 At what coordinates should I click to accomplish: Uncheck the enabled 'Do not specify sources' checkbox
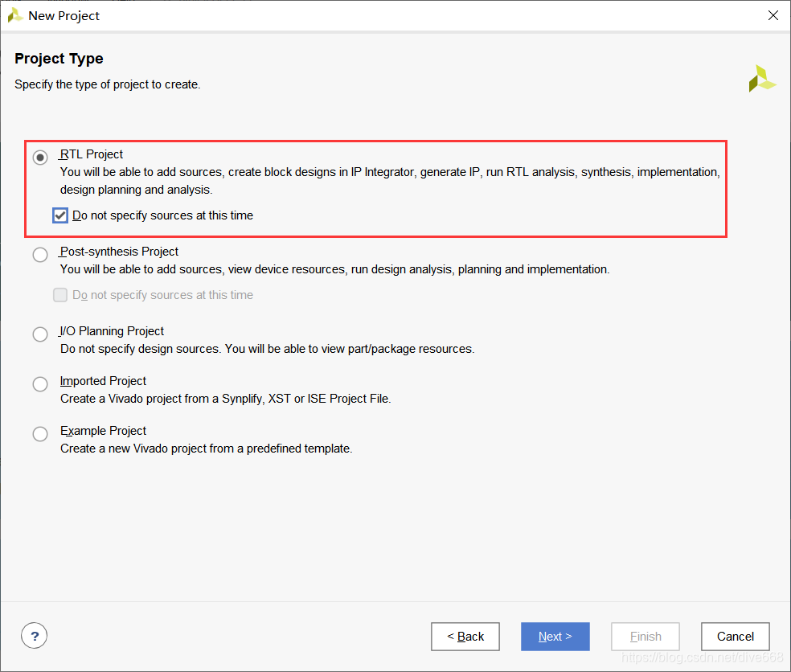[x=60, y=215]
